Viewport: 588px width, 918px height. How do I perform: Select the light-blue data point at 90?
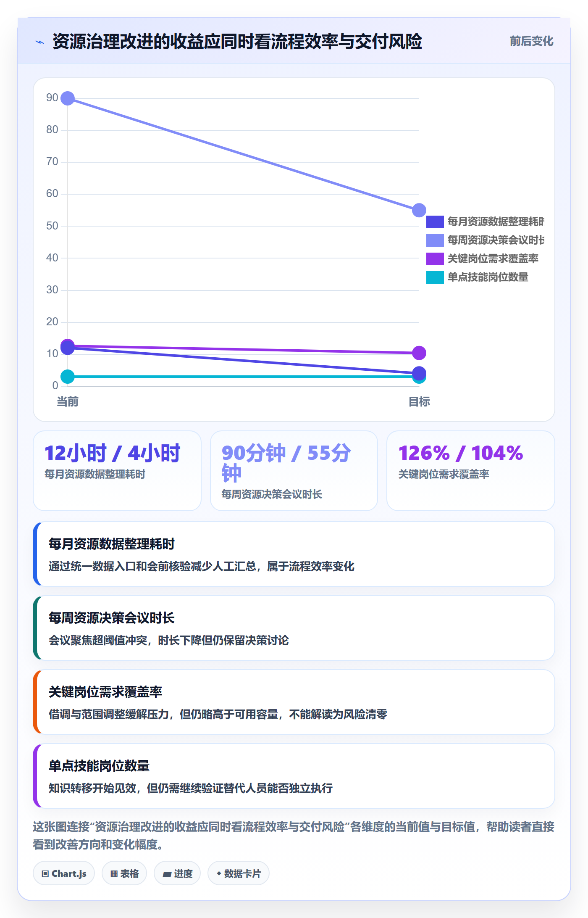(x=68, y=98)
